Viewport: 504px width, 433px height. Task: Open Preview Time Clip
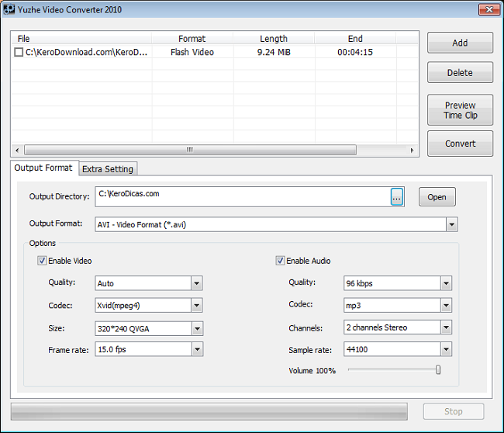[x=460, y=110]
